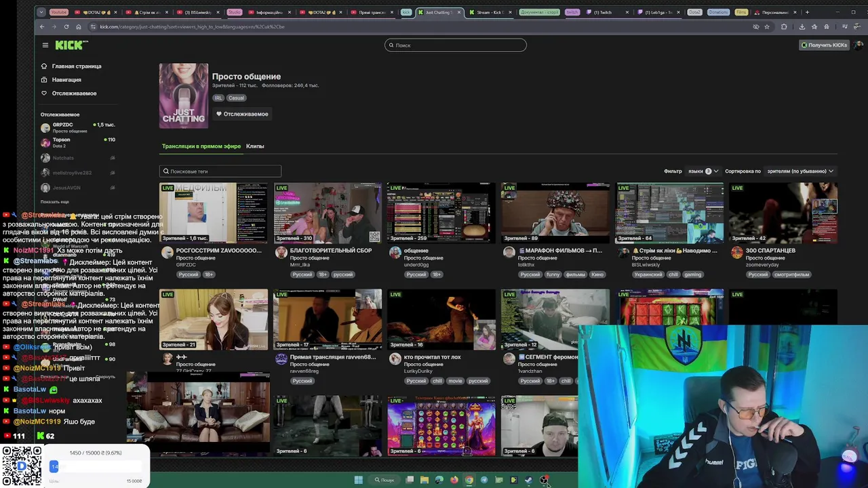Image resolution: width=868 pixels, height=488 pixels.
Task: Open followed channel Topson in sidebar
Action: [x=77, y=142]
